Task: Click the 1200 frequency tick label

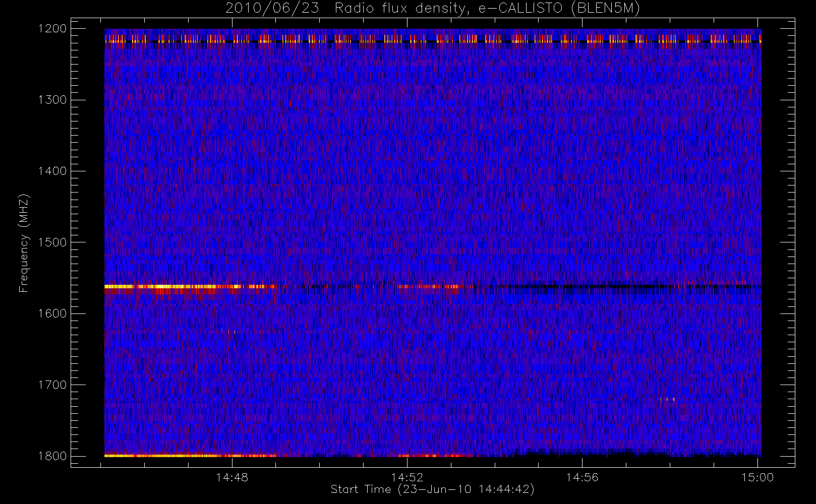Action: pyautogui.click(x=52, y=29)
